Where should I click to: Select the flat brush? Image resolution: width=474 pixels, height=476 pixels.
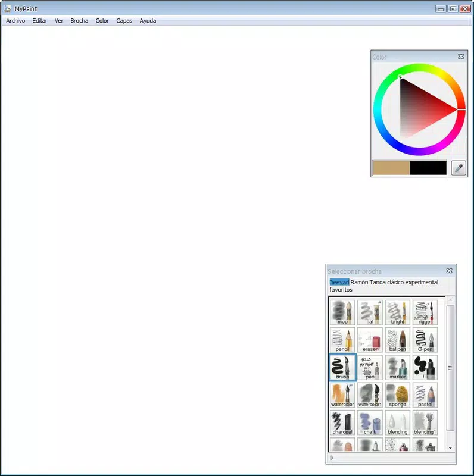(370, 312)
